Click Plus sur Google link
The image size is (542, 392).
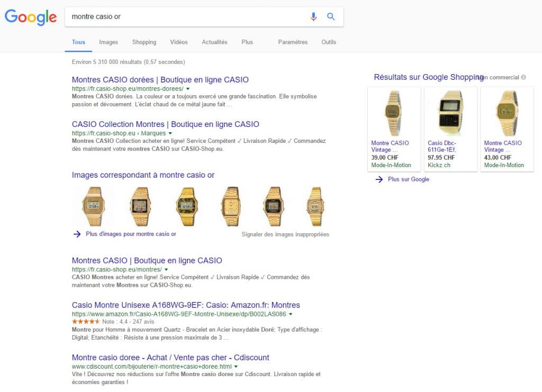click(409, 179)
